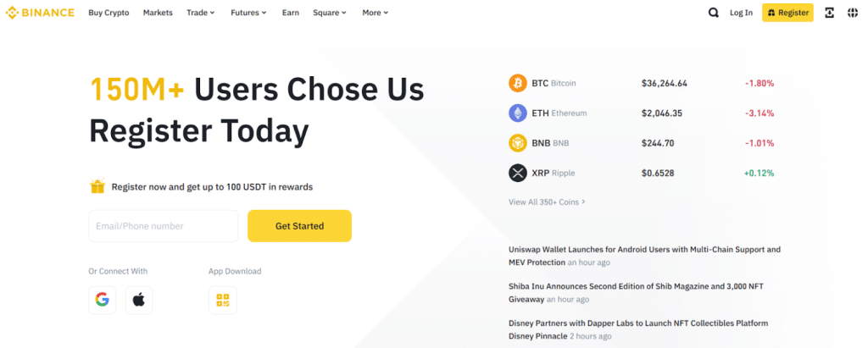Image resolution: width=868 pixels, height=348 pixels.
Task: Open the app download QR code icon
Action: click(223, 300)
